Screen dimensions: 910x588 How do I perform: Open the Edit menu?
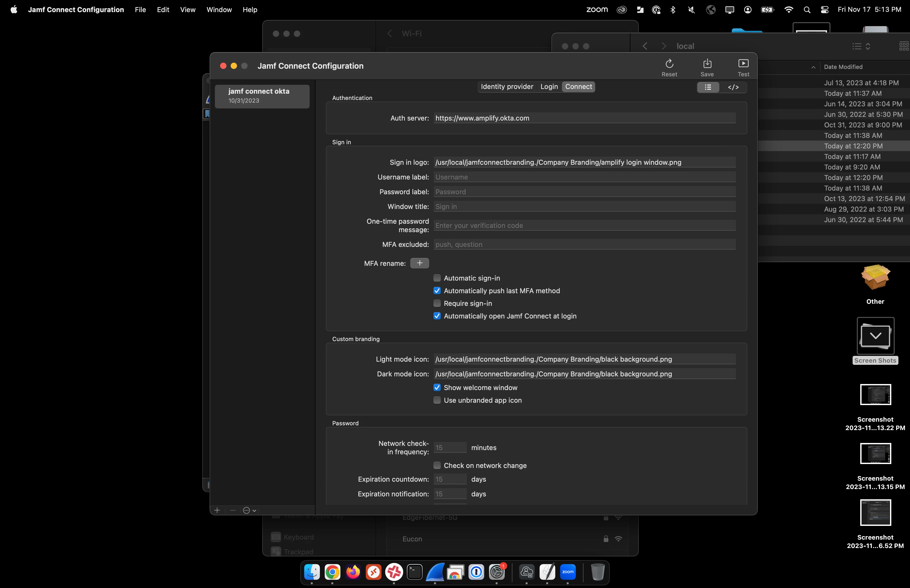point(163,9)
